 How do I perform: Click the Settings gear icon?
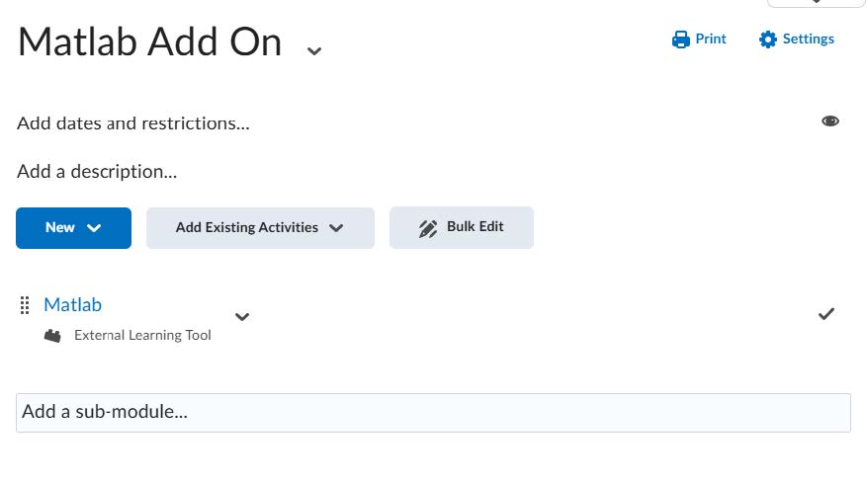coord(768,40)
